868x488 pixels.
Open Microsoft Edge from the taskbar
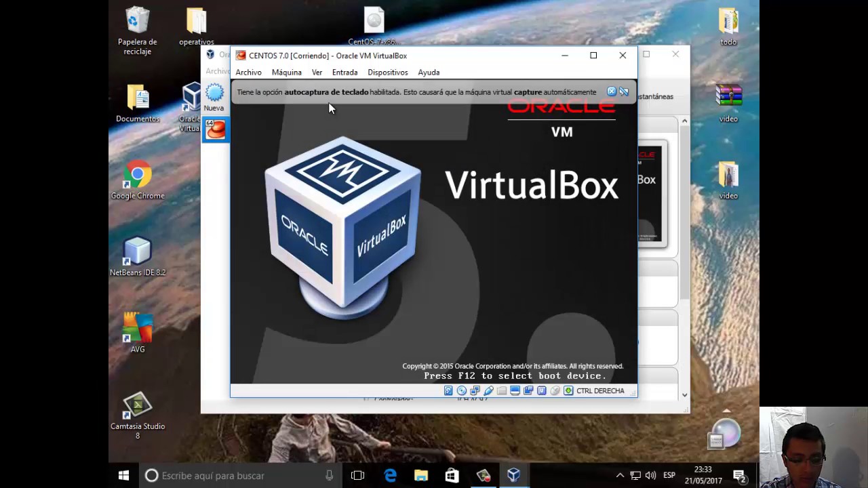pyautogui.click(x=390, y=476)
